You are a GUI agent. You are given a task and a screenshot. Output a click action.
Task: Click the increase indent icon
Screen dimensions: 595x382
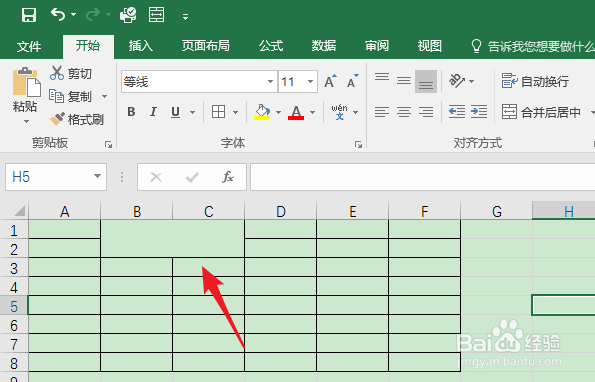click(479, 112)
